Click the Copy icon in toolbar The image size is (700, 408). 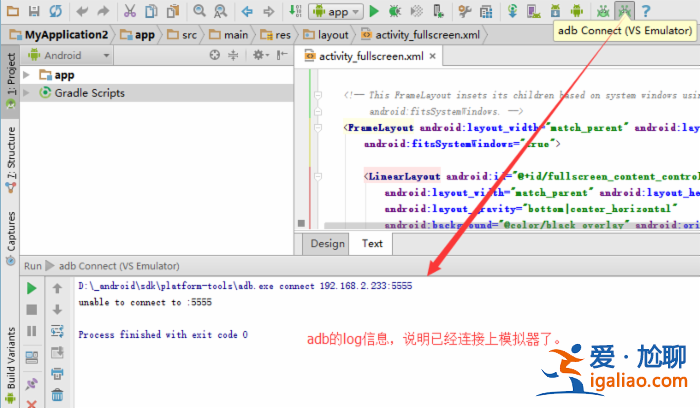tap(151, 11)
